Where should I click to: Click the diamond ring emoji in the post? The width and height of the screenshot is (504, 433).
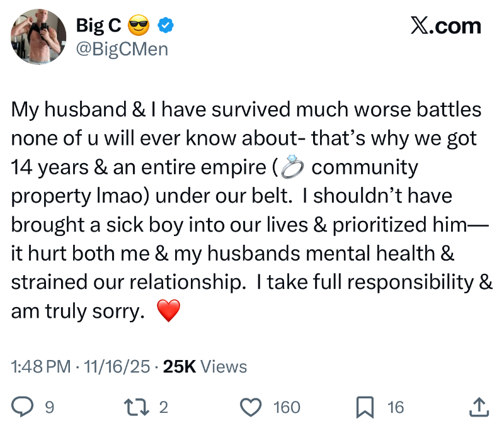click(x=291, y=168)
